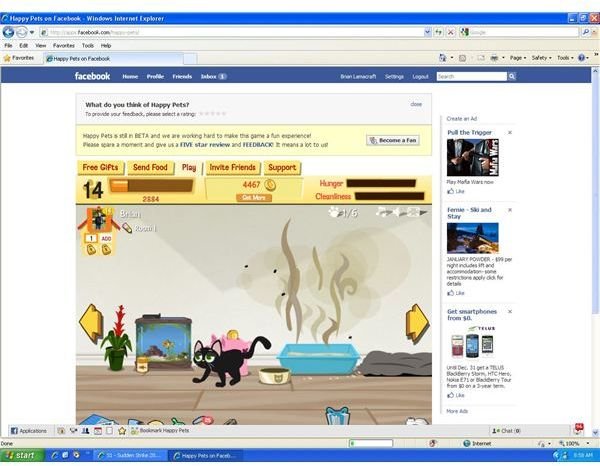
Task: Open the command bar Tools dropdown
Action: (x=565, y=58)
